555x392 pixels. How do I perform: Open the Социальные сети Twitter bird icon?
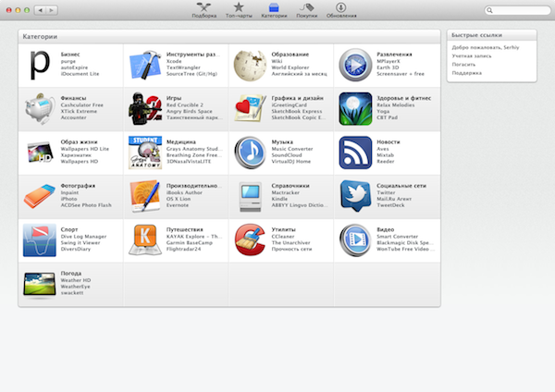(355, 196)
